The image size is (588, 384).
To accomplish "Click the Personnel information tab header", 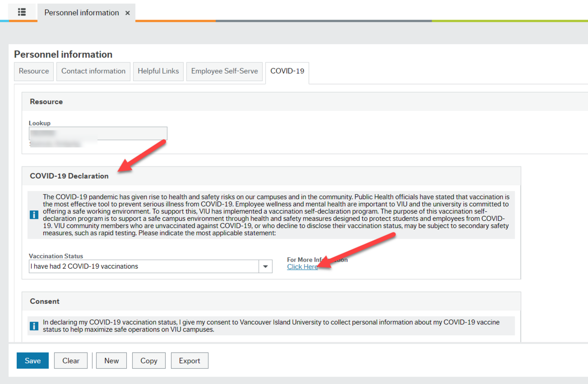I will (x=81, y=12).
